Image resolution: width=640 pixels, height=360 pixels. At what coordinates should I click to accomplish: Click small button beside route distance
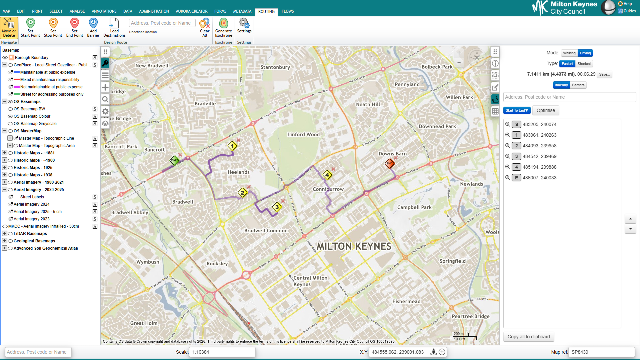(604, 75)
